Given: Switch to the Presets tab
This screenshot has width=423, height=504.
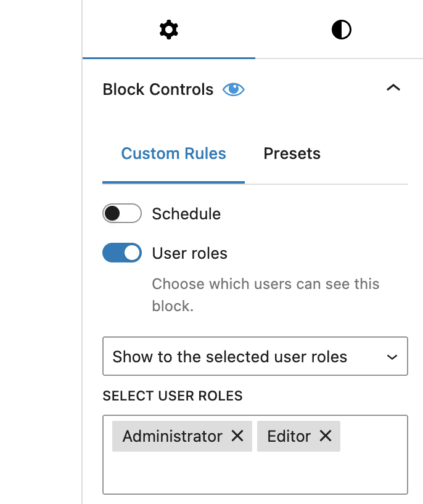Looking at the screenshot, I should 292,153.
